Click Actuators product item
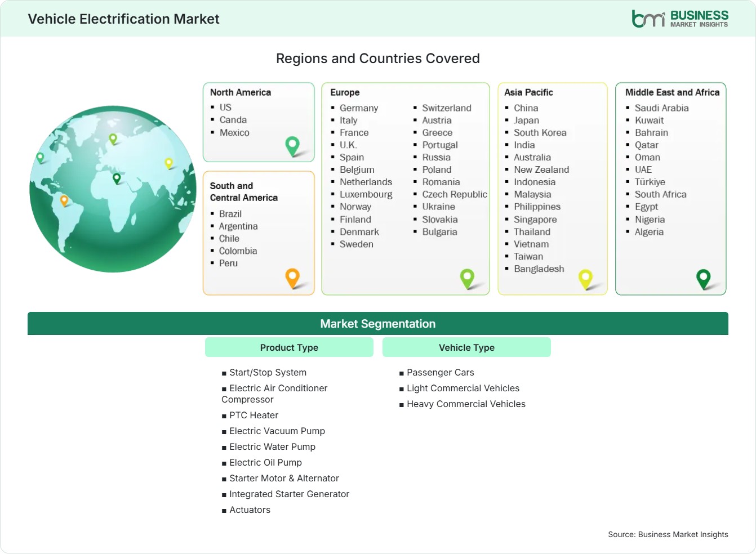The image size is (756, 554). (250, 510)
